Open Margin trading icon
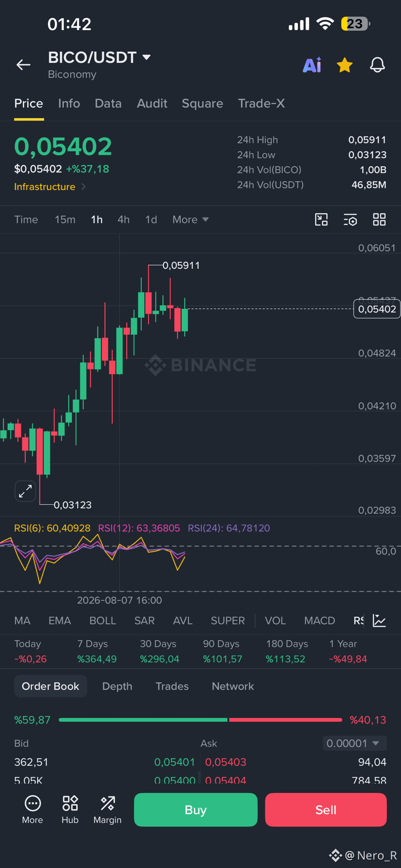This screenshot has height=868, width=401. [x=108, y=809]
